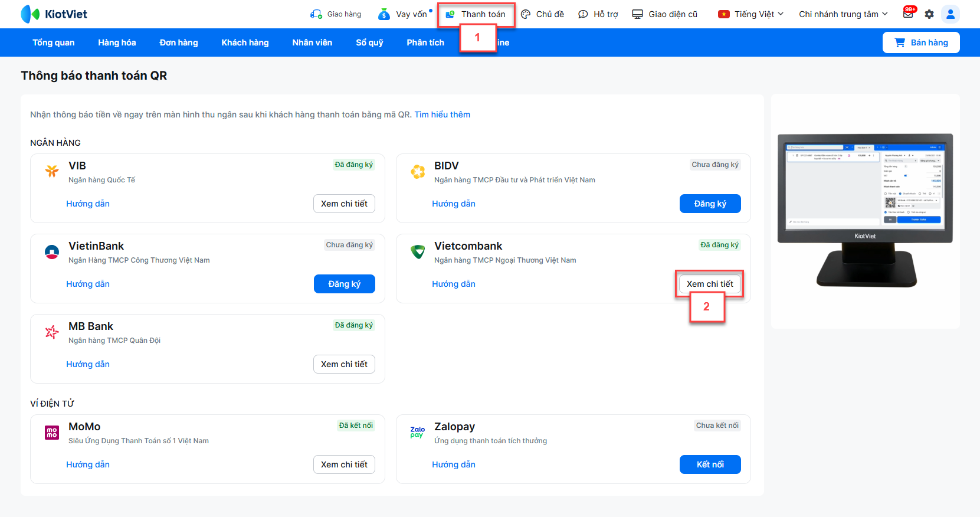Viewport: 980px width, 517px height.
Task: Open VIB Hướng dẫn link
Action: pos(88,204)
